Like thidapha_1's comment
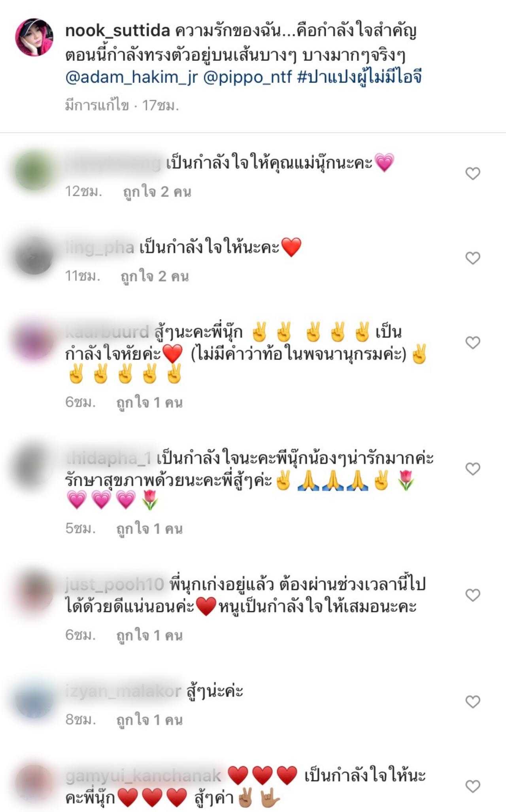506x812 pixels. (472, 469)
